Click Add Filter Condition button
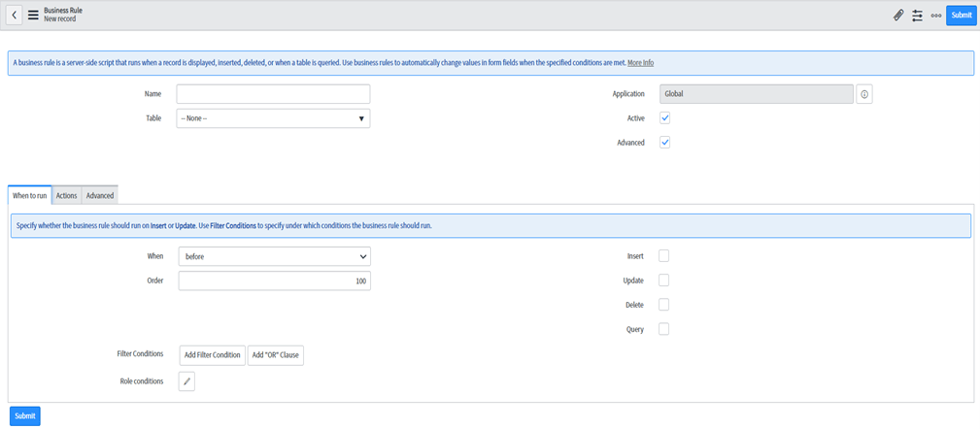This screenshot has height=429, width=980. click(x=213, y=354)
